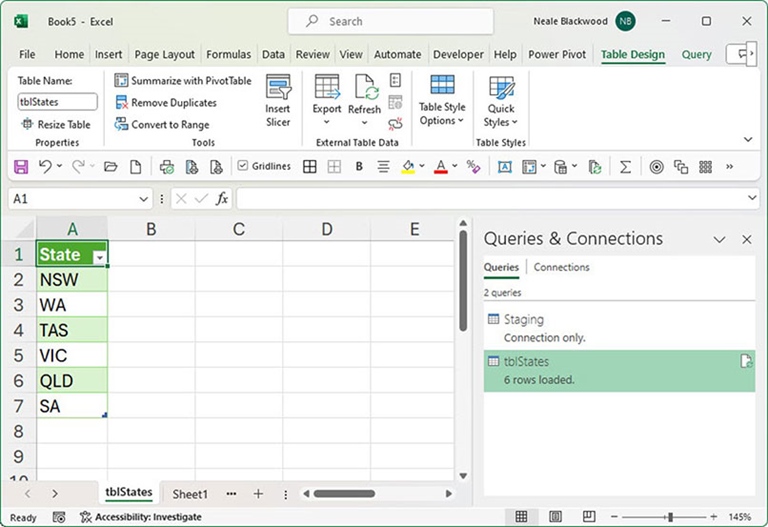Click the Insert Slicer button

(278, 100)
